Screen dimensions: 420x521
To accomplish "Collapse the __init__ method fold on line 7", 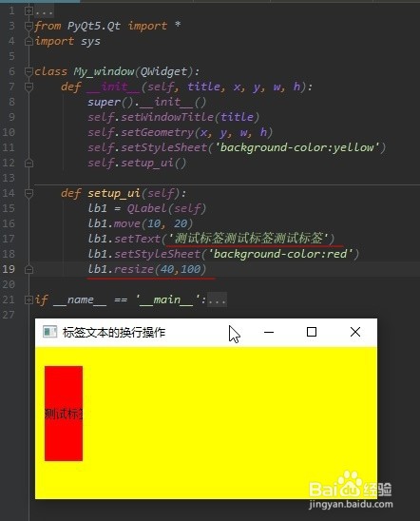I will (29, 87).
